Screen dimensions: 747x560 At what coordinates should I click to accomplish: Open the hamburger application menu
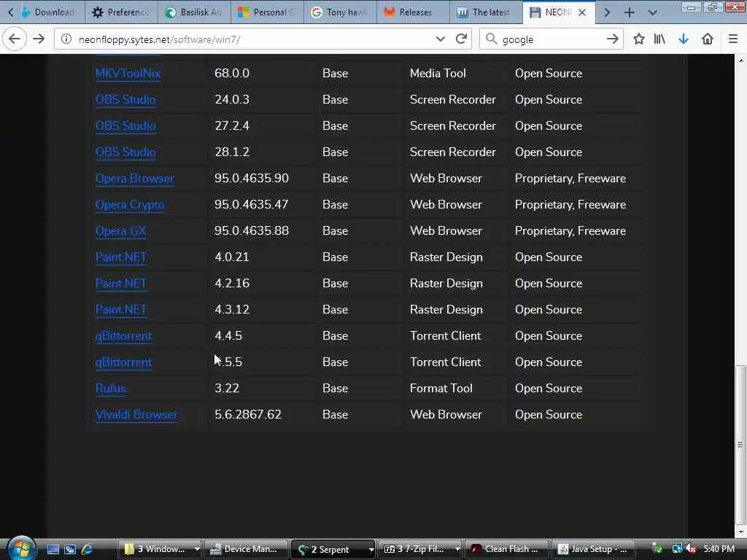click(x=732, y=39)
